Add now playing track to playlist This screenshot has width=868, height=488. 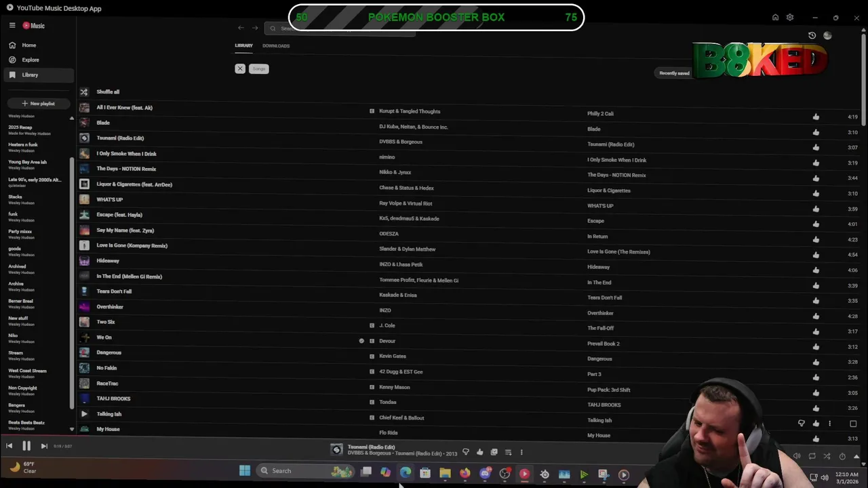(x=508, y=452)
